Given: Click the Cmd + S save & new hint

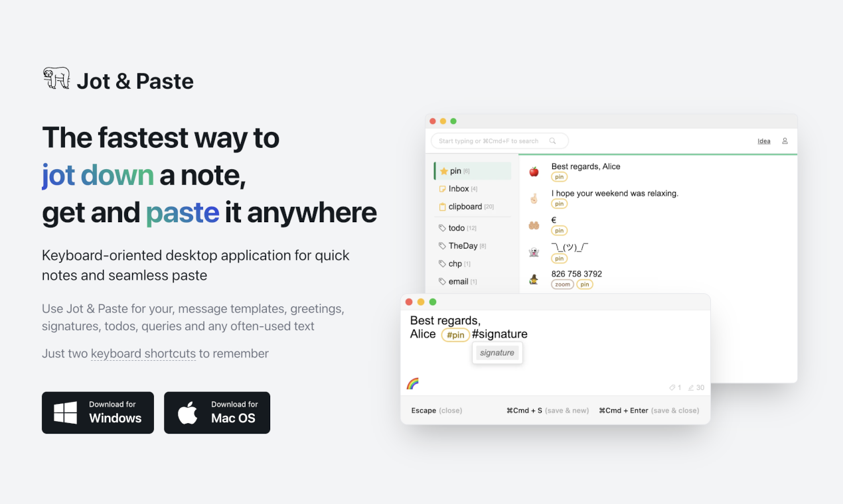Looking at the screenshot, I should (x=548, y=410).
